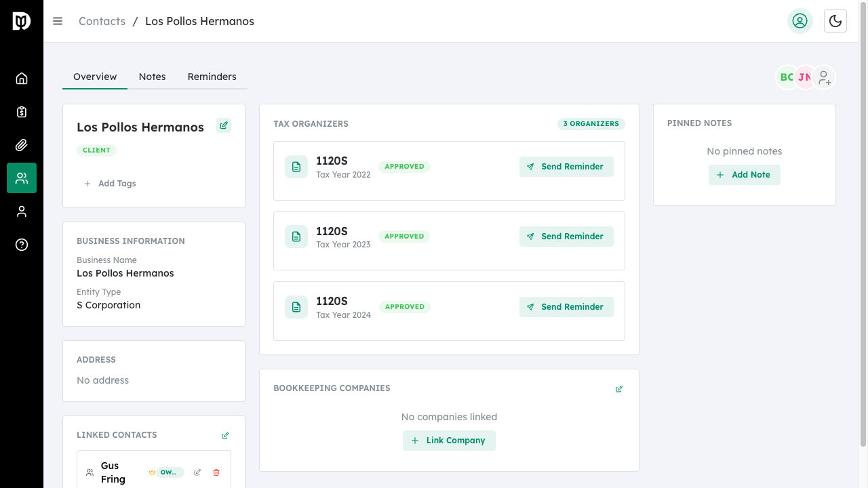Navigate back via the Contacts breadcrumb
Screen dimensions: 868x488
pos(102,21)
